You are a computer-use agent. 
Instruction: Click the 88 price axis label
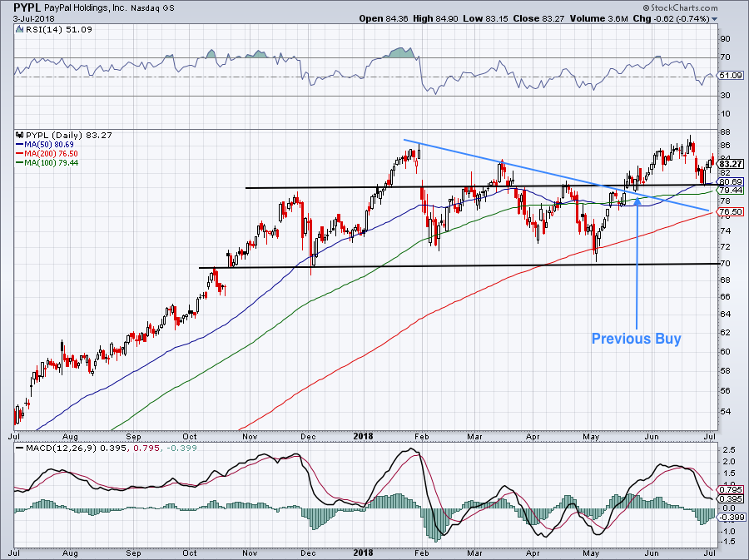click(x=725, y=133)
